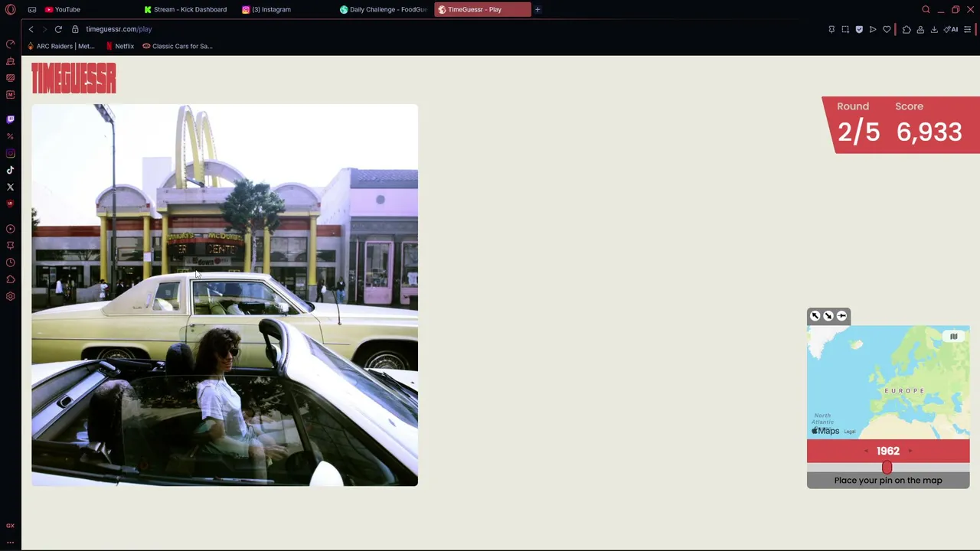
Task: Bookmark this page with the heart icon
Action: click(x=887, y=29)
